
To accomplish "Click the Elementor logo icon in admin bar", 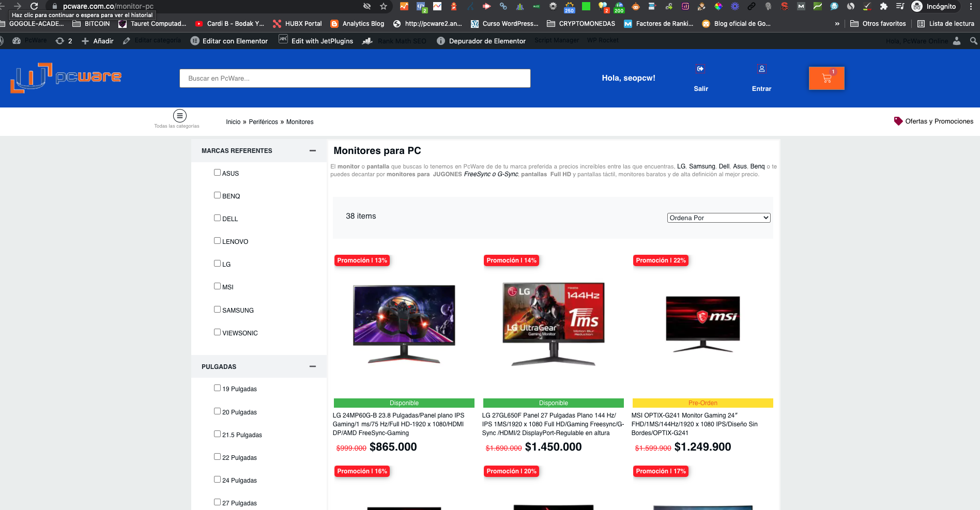I will (x=195, y=41).
